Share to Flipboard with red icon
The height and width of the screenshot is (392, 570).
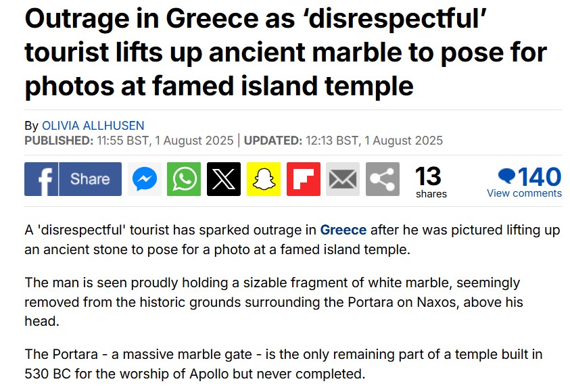304,179
